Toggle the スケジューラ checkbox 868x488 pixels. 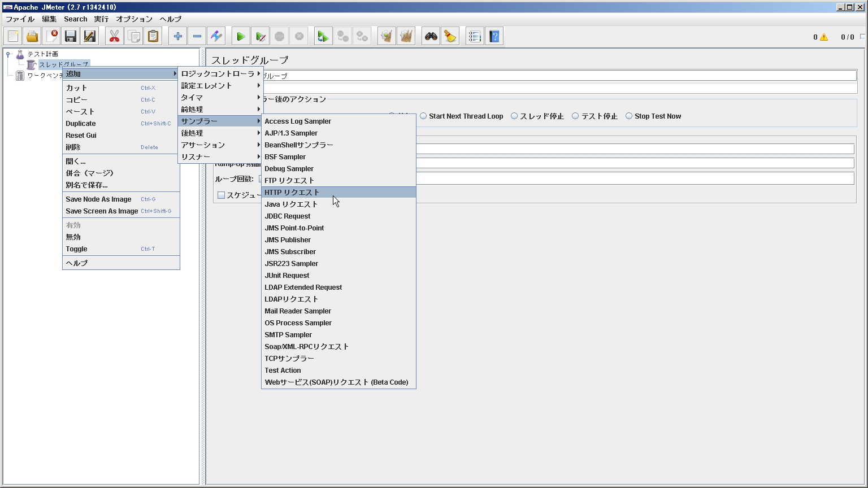tap(222, 195)
